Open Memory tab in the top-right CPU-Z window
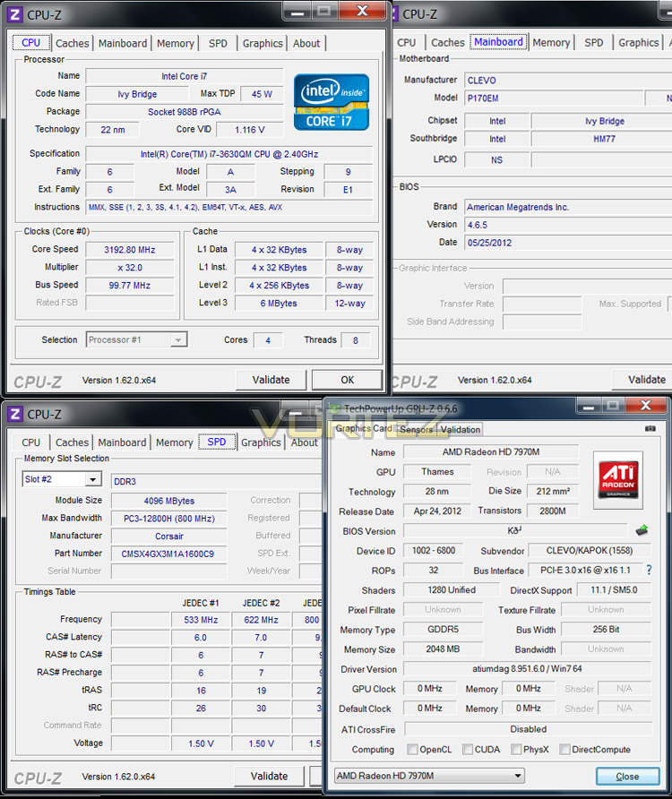Viewport: 672px width, 799px height. 551,43
